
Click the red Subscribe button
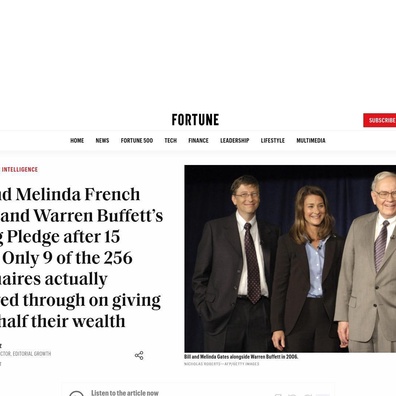click(380, 120)
